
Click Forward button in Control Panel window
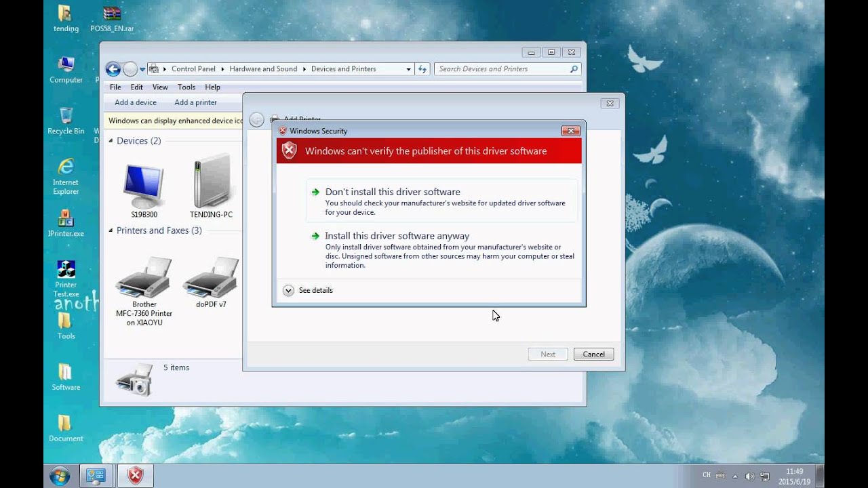point(130,69)
